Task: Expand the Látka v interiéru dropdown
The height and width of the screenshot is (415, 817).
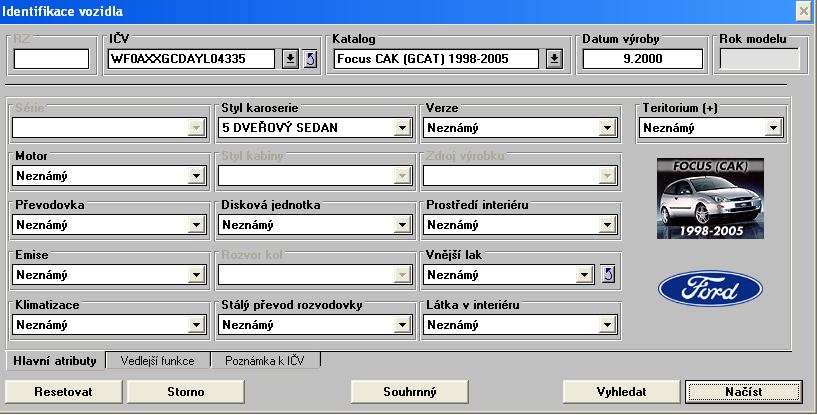Action: [606, 324]
